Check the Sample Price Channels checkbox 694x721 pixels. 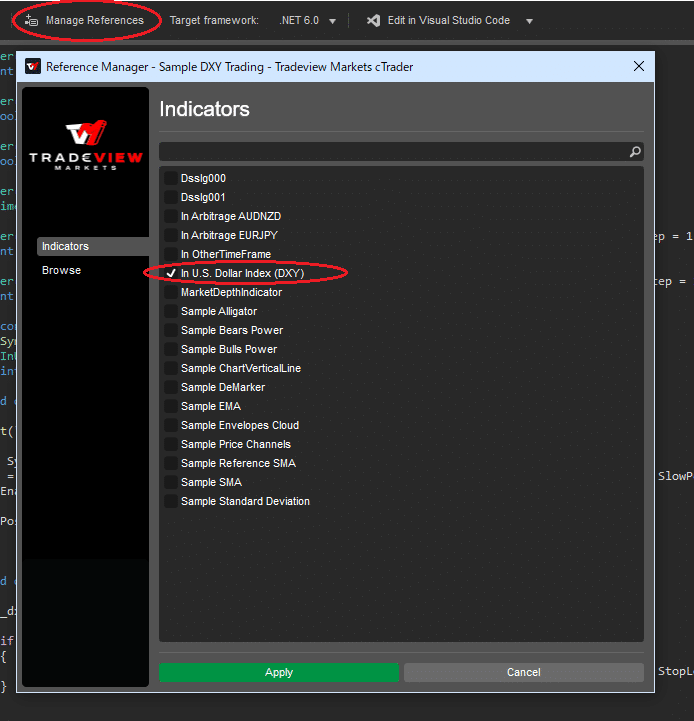171,444
